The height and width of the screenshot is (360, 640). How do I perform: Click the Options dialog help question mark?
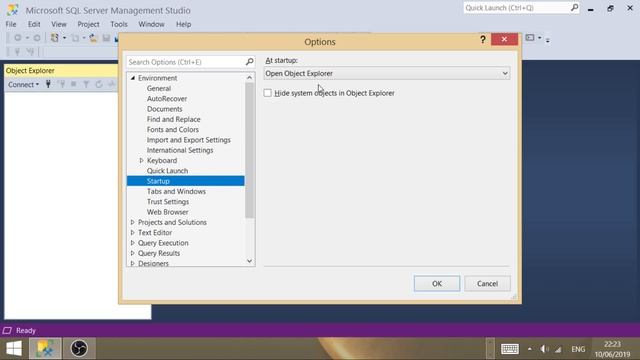483,40
